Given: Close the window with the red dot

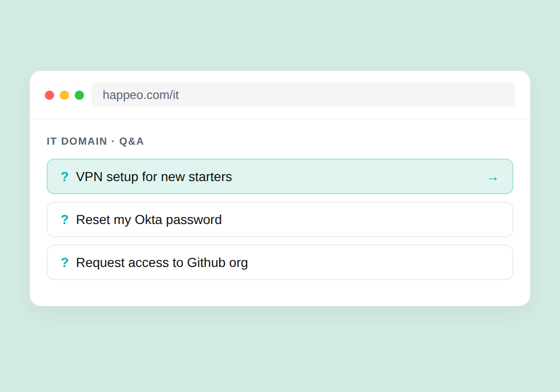Looking at the screenshot, I should (x=49, y=95).
